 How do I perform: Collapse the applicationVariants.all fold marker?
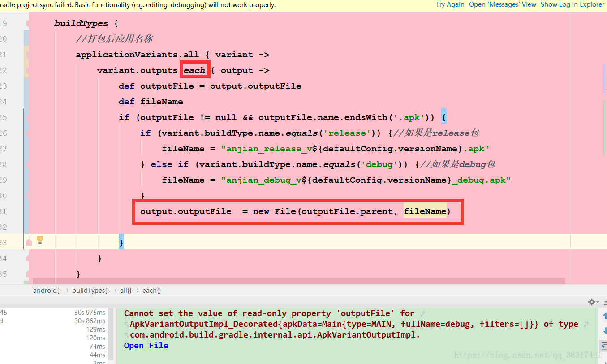click(x=29, y=55)
